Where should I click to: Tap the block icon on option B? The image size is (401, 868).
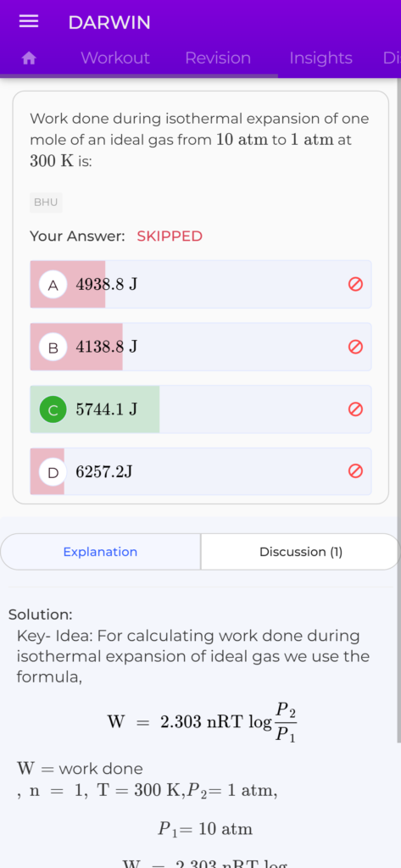(355, 347)
